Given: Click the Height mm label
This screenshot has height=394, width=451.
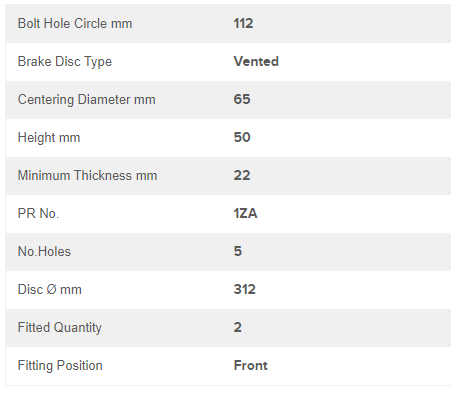Looking at the screenshot, I should (49, 138).
